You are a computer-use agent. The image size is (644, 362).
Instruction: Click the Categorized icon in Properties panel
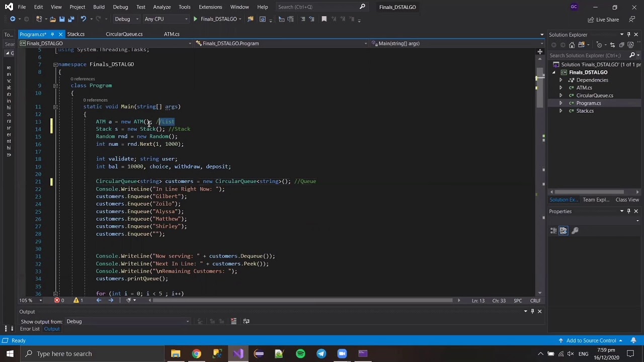(553, 231)
